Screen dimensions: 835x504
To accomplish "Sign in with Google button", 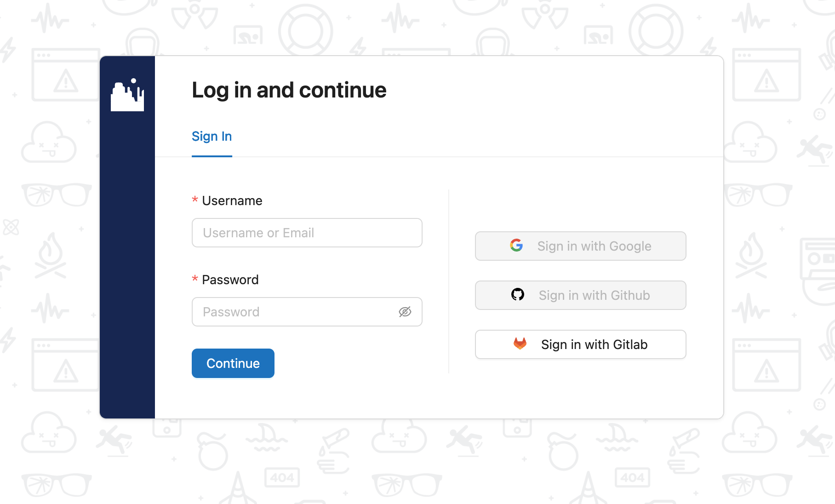I will 581,246.
